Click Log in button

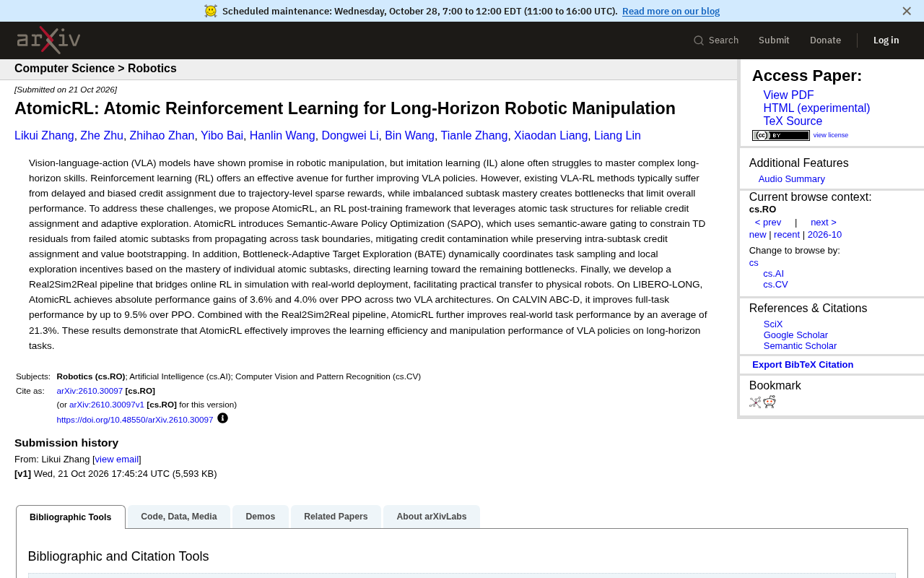tap(886, 40)
